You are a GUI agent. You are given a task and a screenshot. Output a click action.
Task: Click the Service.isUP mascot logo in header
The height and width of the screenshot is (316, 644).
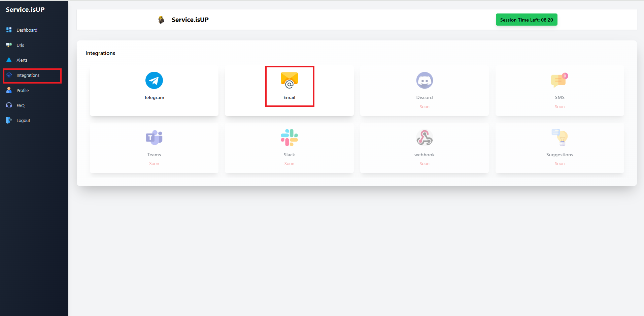161,20
